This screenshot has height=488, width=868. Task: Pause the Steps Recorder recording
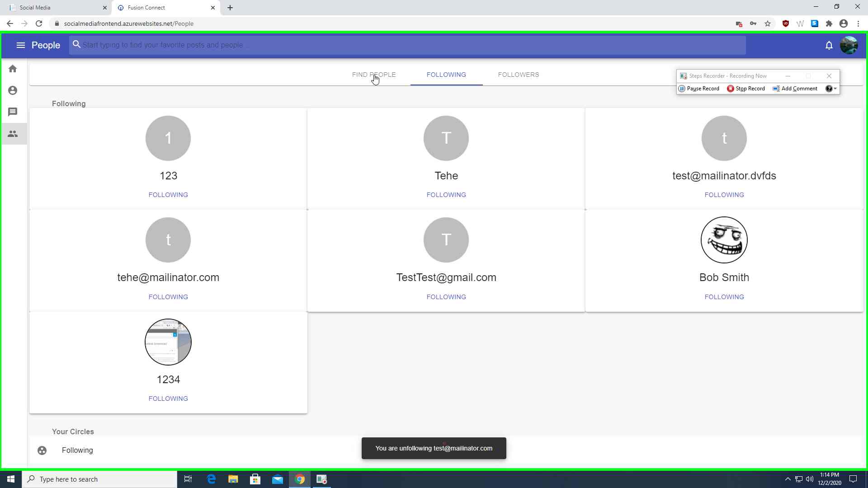tap(699, 89)
